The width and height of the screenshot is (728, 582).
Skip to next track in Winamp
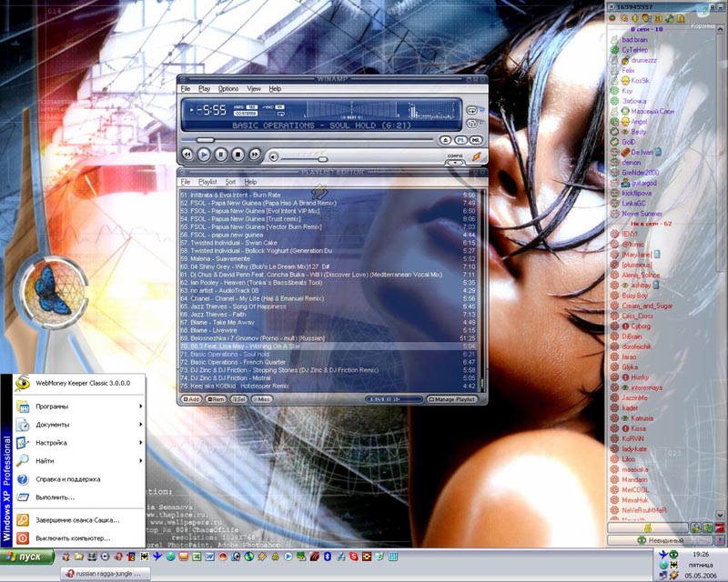point(255,155)
